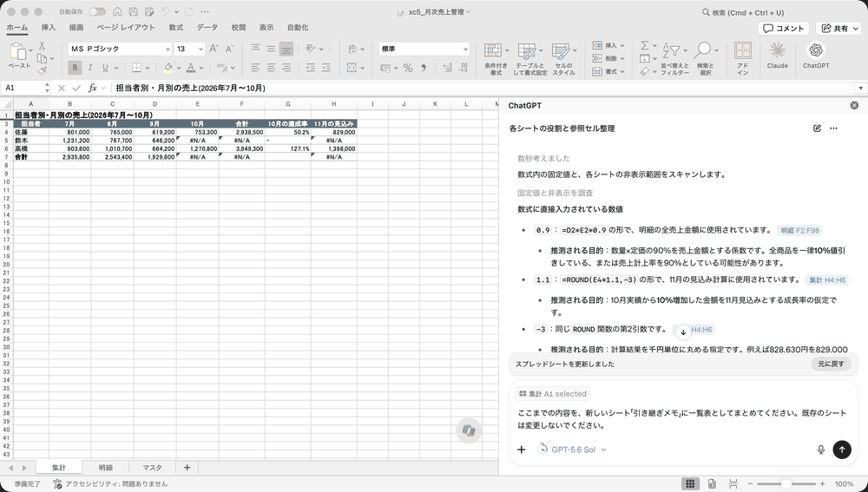Align text to the right
Viewport: 868px width, 492px height.
(x=286, y=68)
